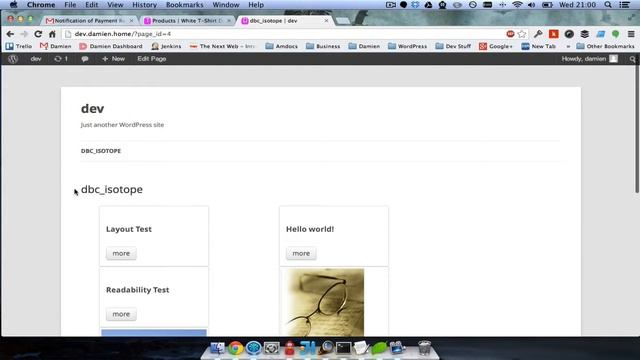Screen dimensions: 640x360
Task: Open the battery status in menu bar
Action: coord(547,5)
